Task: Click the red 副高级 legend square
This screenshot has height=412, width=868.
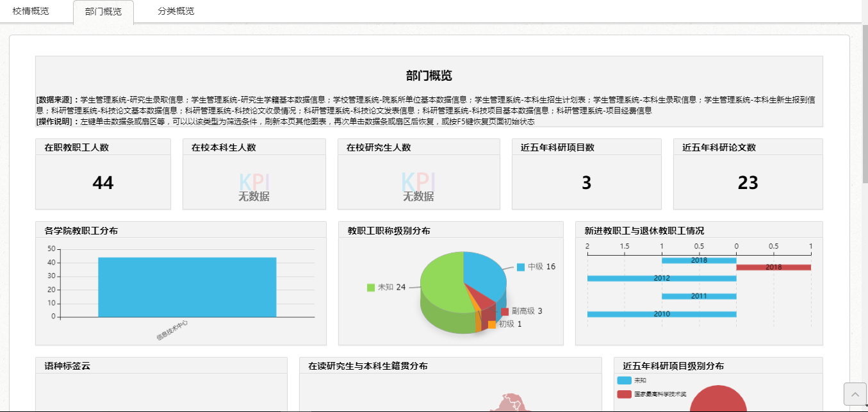Action: point(505,311)
